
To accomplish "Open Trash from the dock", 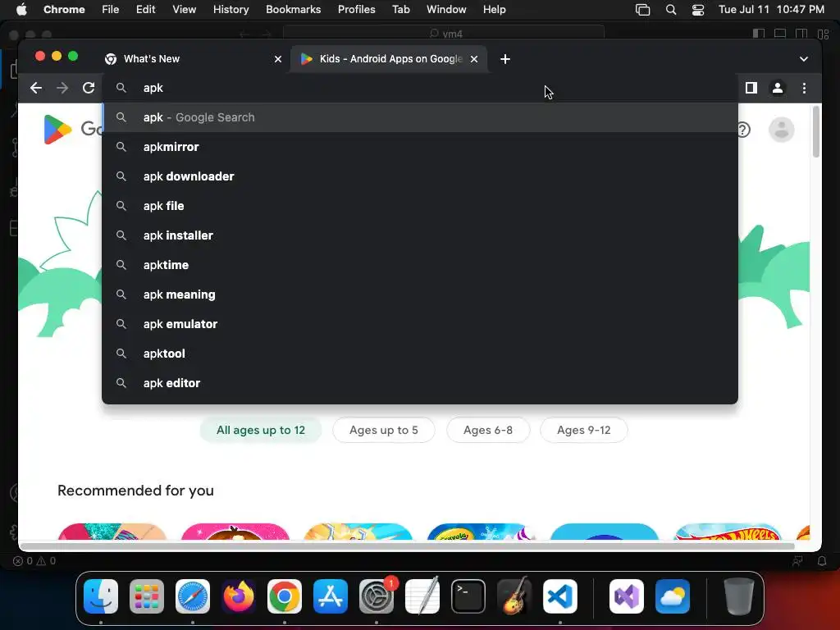I will tap(739, 596).
